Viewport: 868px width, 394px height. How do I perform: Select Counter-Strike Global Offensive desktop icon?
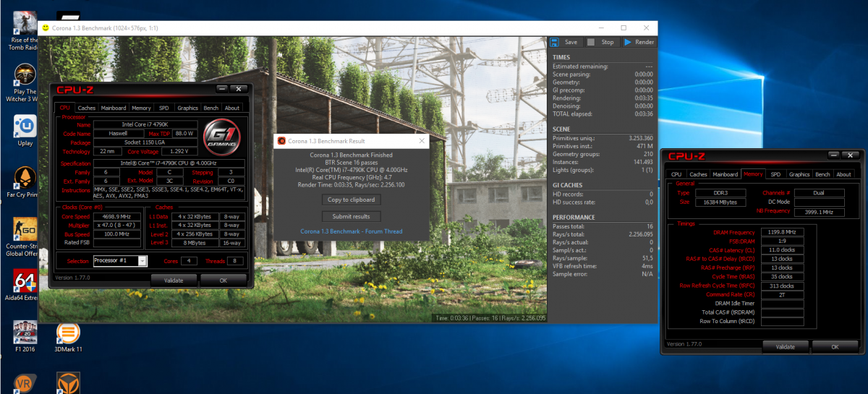point(25,238)
